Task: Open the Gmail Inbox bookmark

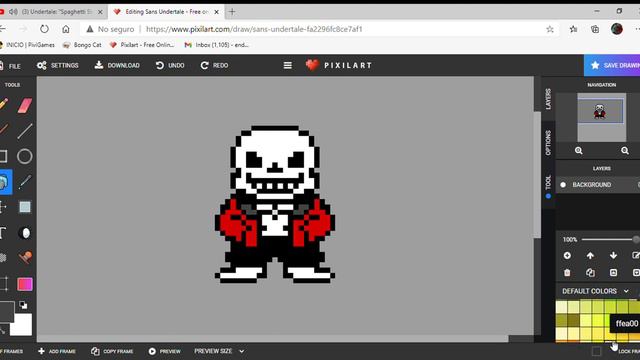Action: point(217,45)
